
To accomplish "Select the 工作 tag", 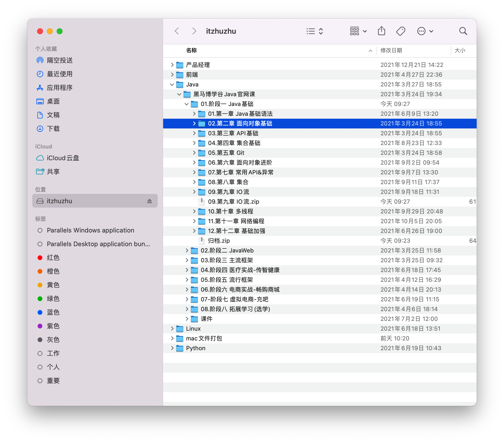I will click(x=95, y=353).
